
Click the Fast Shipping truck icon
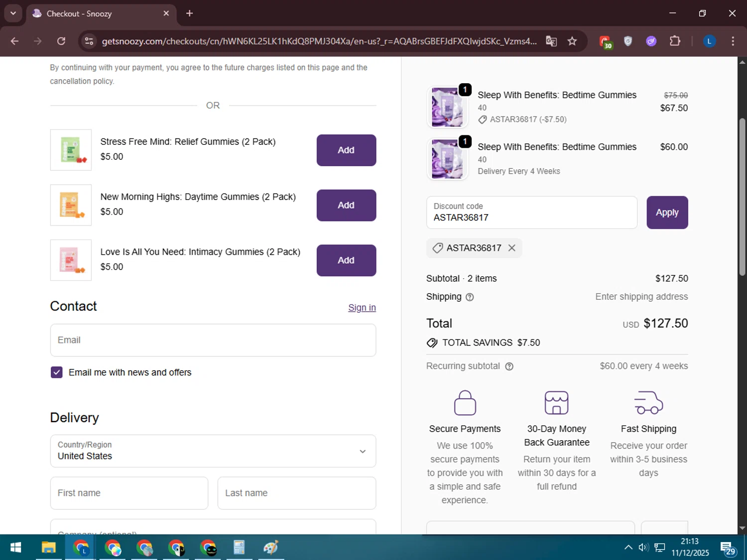pyautogui.click(x=648, y=403)
